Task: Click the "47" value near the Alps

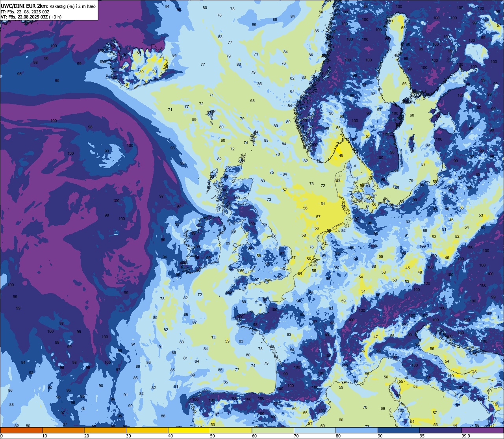Action: [375, 337]
